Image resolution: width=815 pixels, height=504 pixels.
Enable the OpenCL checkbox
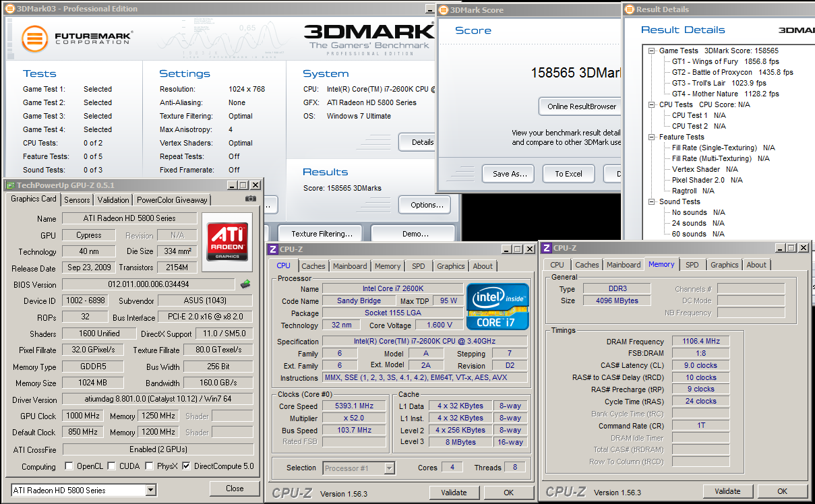69,466
